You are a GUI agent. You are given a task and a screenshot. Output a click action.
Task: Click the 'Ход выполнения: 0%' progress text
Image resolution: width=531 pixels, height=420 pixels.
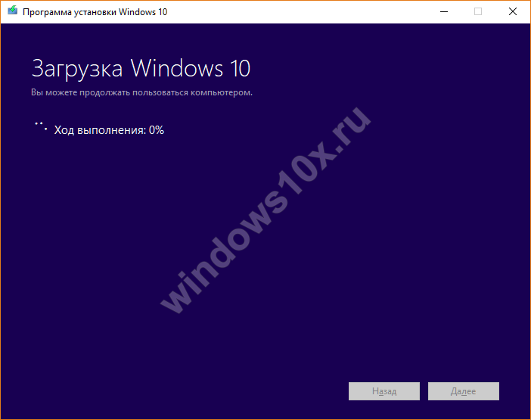coord(109,130)
